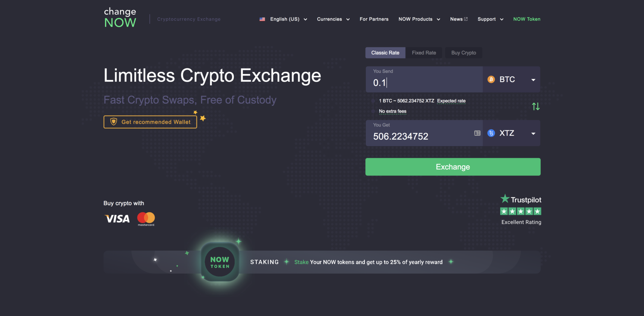Click the VISA logo
The image size is (644, 316).
[117, 219]
